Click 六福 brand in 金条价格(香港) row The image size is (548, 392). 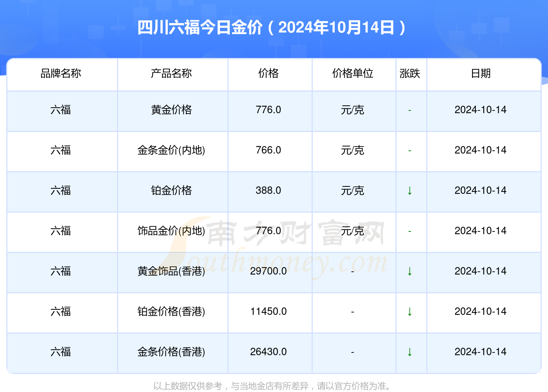click(61, 352)
